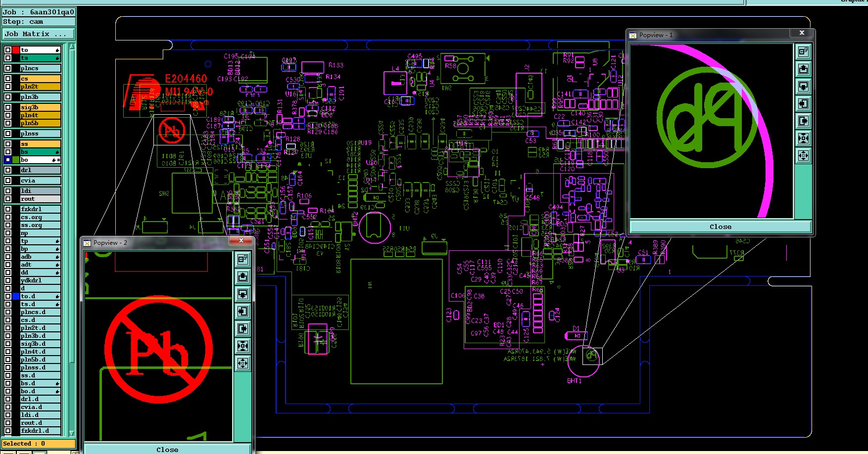Click the pan right icon in Popview 1
This screenshot has width=868, height=454.
point(803,121)
